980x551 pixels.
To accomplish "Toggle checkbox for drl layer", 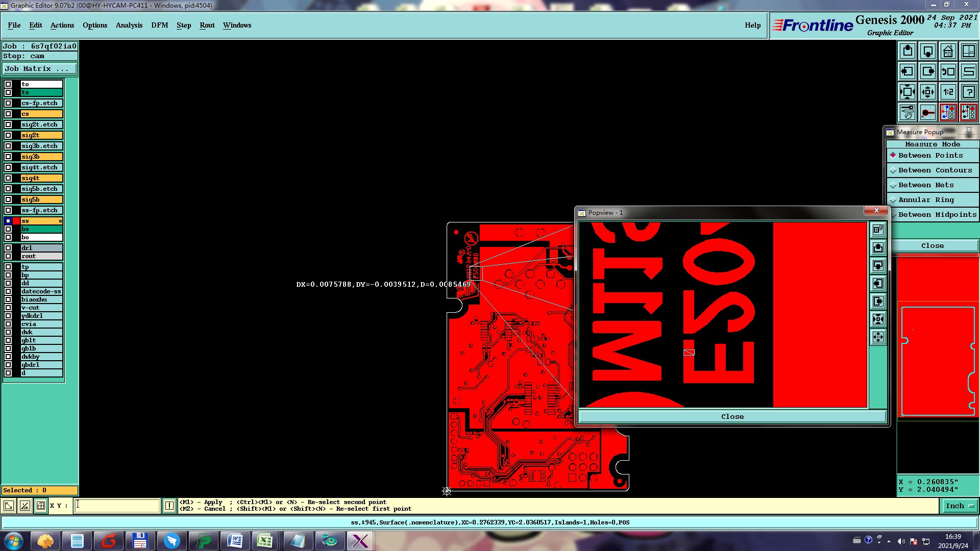I will 8,248.
